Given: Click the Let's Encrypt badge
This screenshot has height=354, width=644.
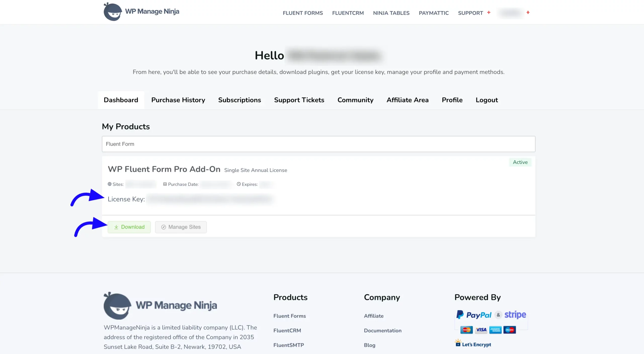Looking at the screenshot, I should pyautogui.click(x=473, y=343).
